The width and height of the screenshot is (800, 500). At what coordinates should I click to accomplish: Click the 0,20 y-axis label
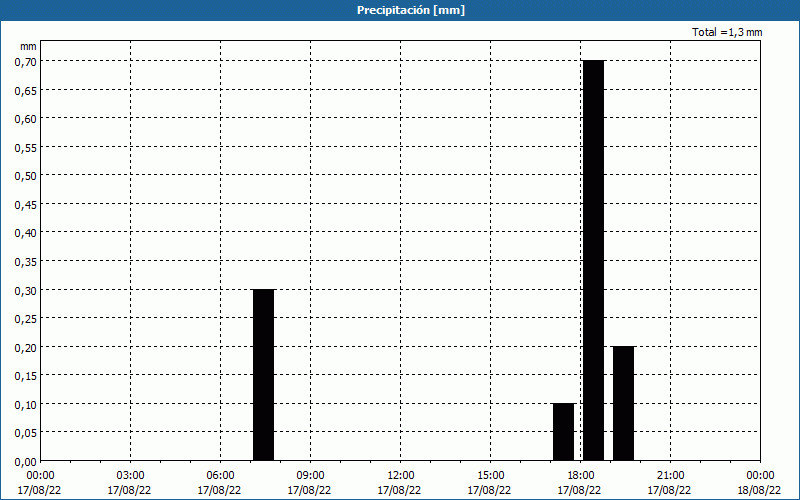28,347
